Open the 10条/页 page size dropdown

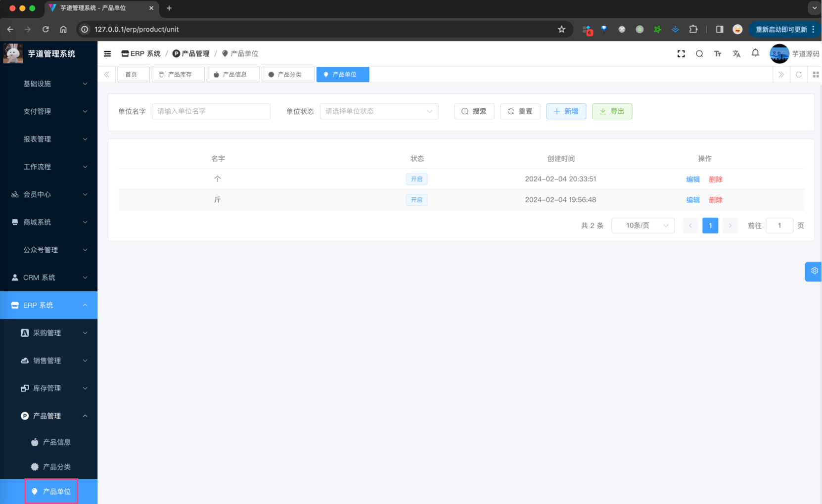pyautogui.click(x=643, y=225)
